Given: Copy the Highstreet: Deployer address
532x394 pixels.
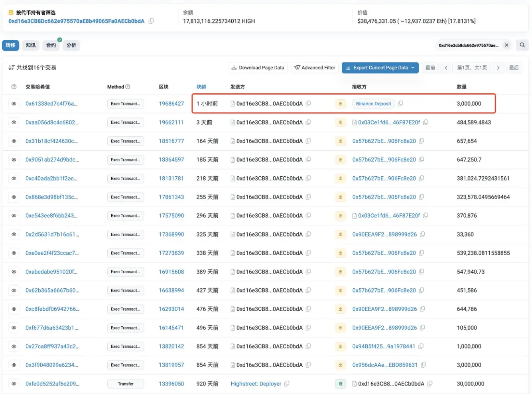Looking at the screenshot, I should (x=287, y=384).
